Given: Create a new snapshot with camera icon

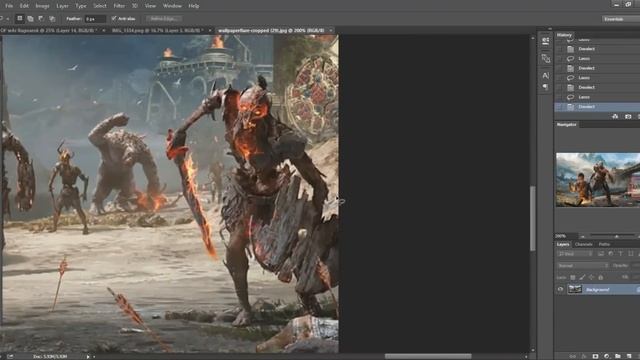Looking at the screenshot, I should [628, 117].
